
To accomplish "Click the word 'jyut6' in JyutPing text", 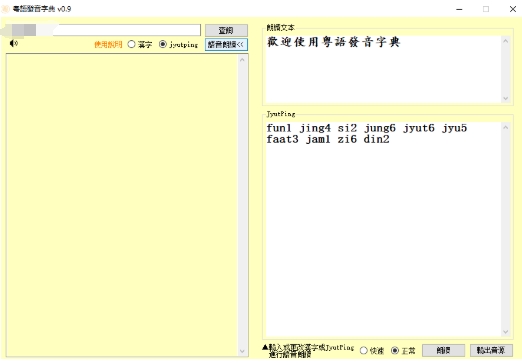I will [x=419, y=128].
